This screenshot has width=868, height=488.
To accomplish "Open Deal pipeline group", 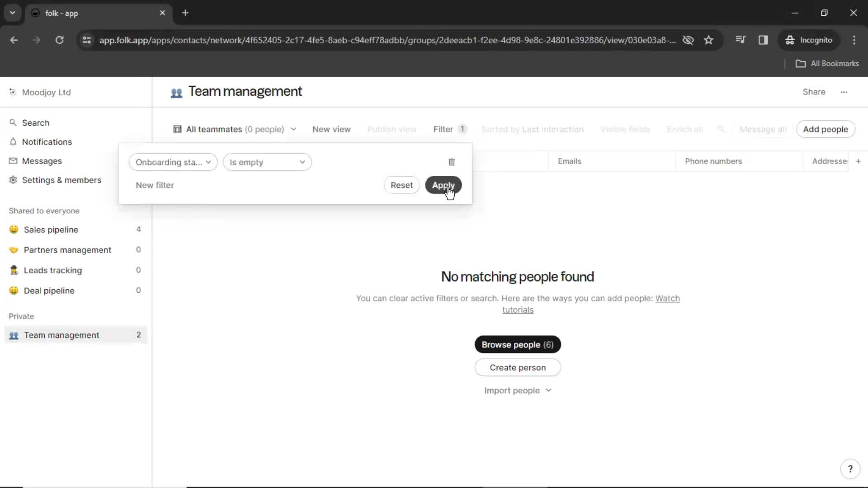I will tap(75, 291).
